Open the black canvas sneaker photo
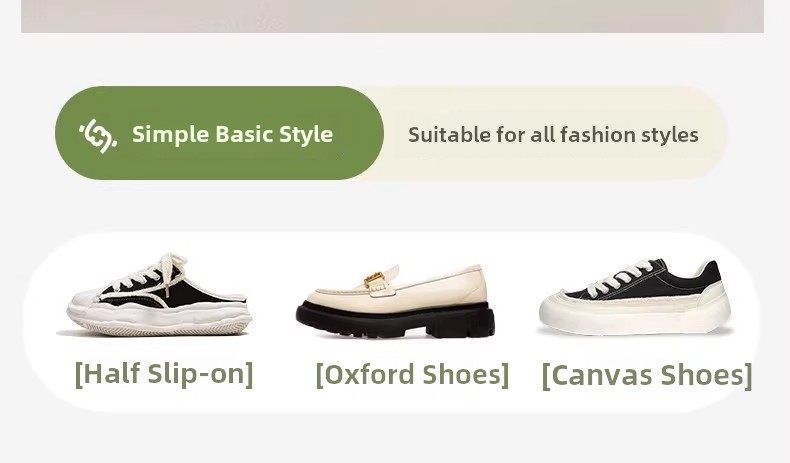Image resolution: width=790 pixels, height=463 pixels. (x=636, y=296)
